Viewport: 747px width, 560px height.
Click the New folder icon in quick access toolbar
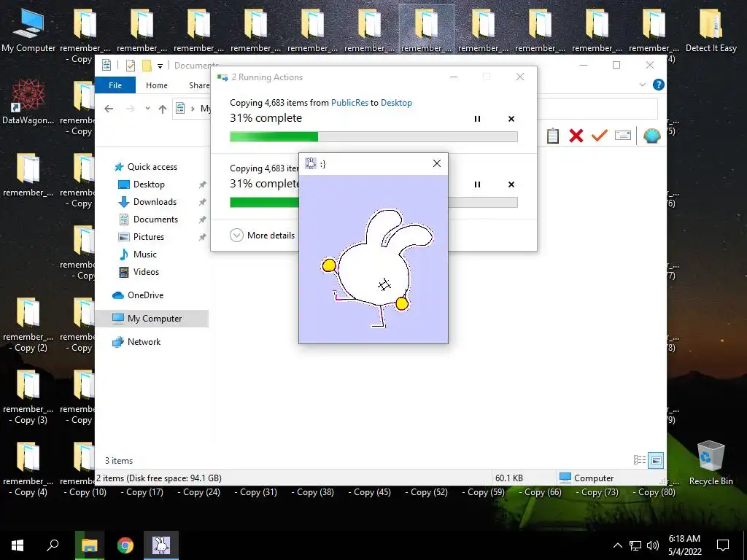147,65
